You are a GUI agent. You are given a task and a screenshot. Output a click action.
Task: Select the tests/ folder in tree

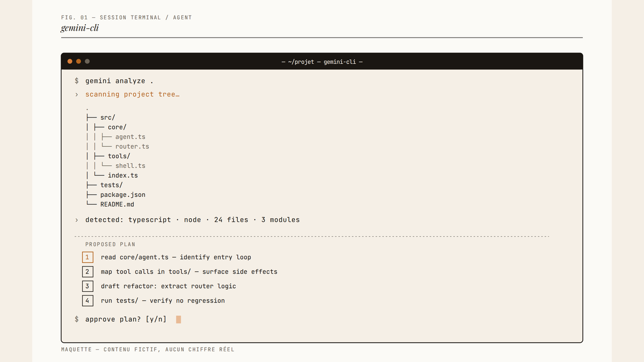(112, 185)
